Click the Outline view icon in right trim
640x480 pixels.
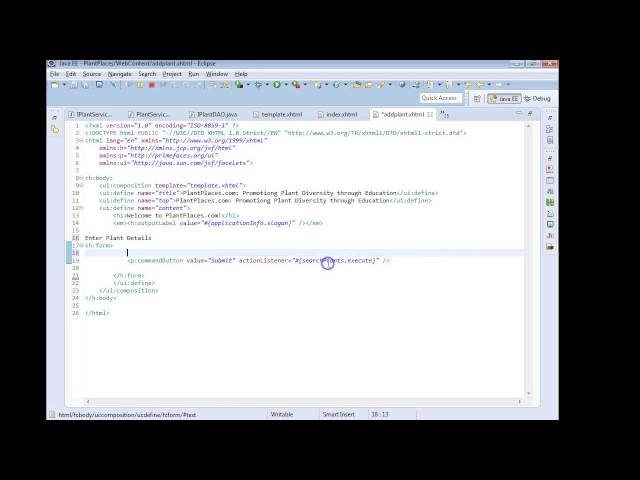pyautogui.click(x=549, y=129)
